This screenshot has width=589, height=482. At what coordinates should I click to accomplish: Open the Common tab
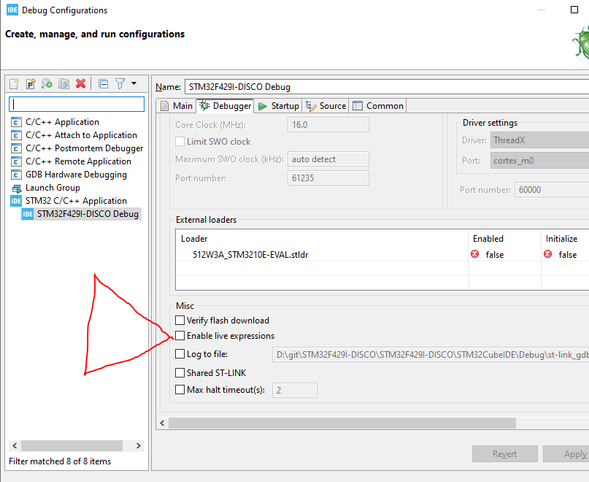[378, 106]
